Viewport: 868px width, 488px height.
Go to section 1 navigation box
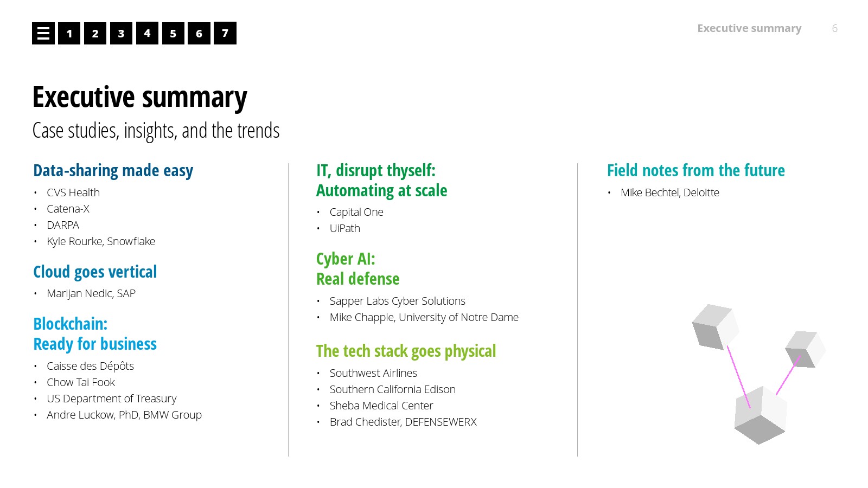click(69, 33)
